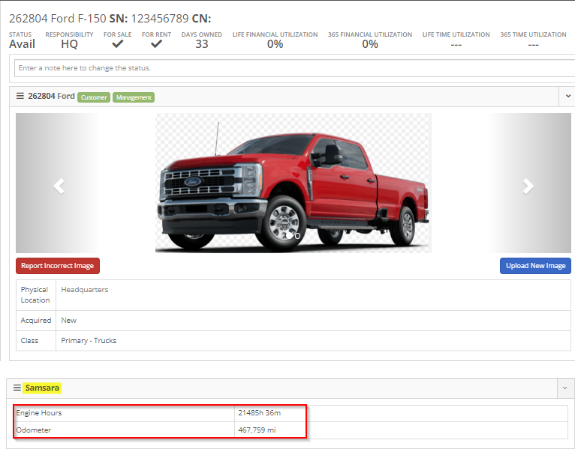Click the 365 Financial Utilization 0% value
This screenshot has height=449, width=575.
pos(370,44)
